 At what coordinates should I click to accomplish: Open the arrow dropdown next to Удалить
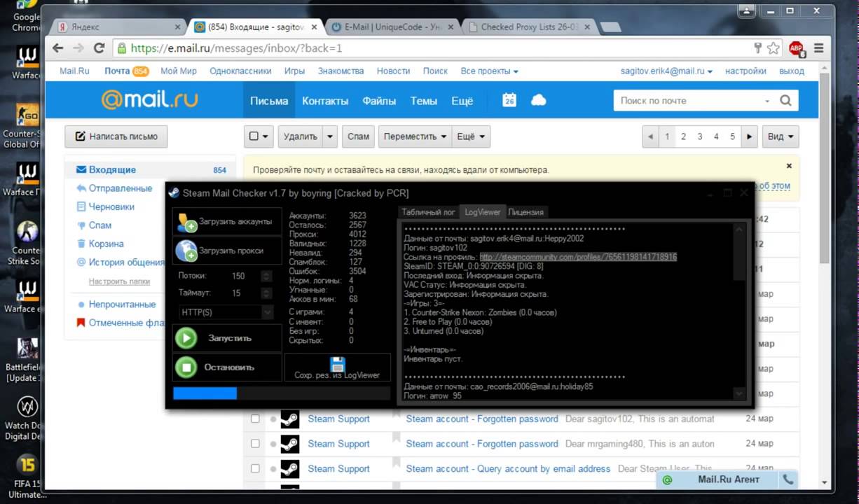click(330, 136)
